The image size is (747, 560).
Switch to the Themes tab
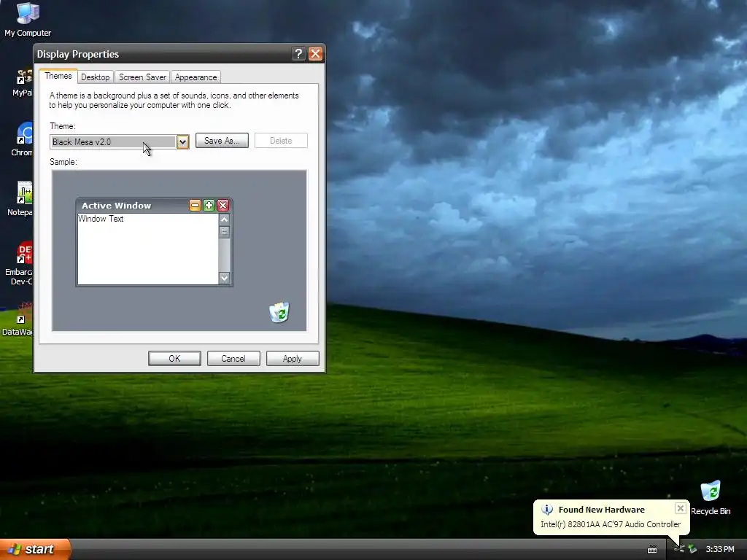tap(58, 76)
